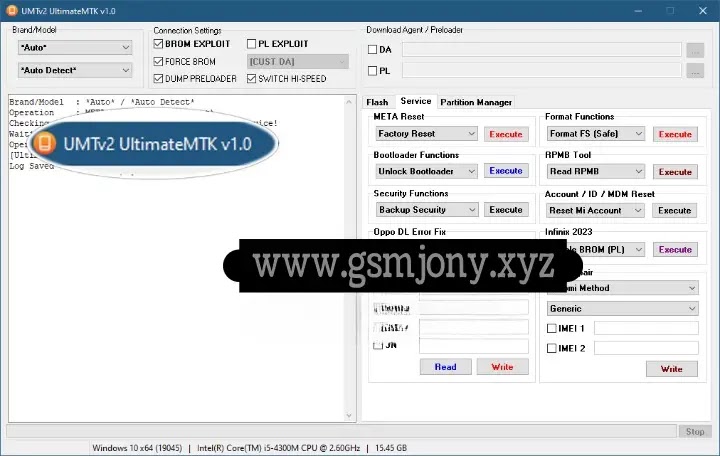
Task: Click the log panel scroll down arrow
Action: [x=349, y=416]
